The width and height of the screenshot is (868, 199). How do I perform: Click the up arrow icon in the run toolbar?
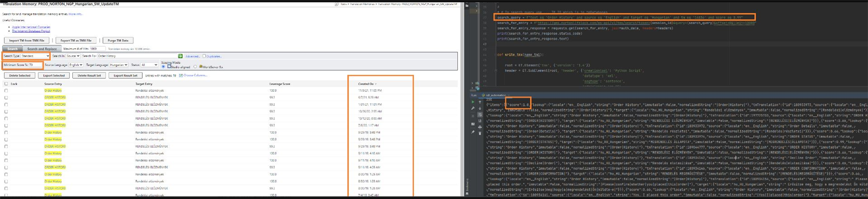point(480,102)
